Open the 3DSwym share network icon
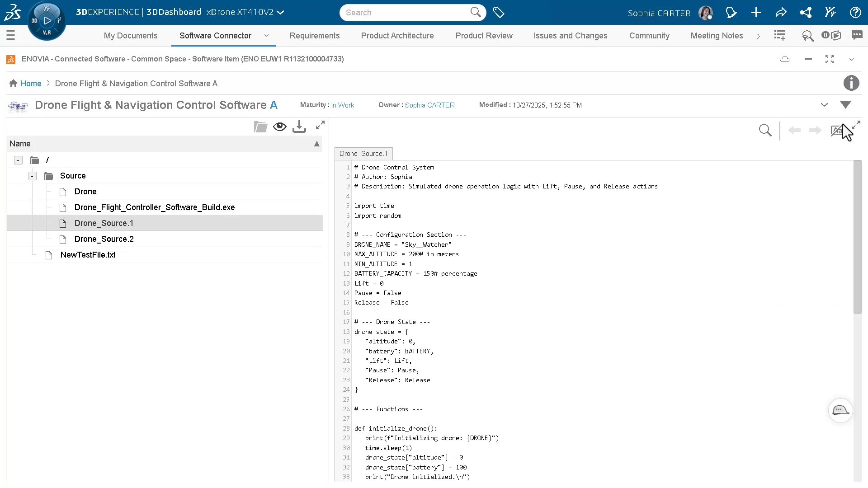The image size is (868, 488). (806, 12)
